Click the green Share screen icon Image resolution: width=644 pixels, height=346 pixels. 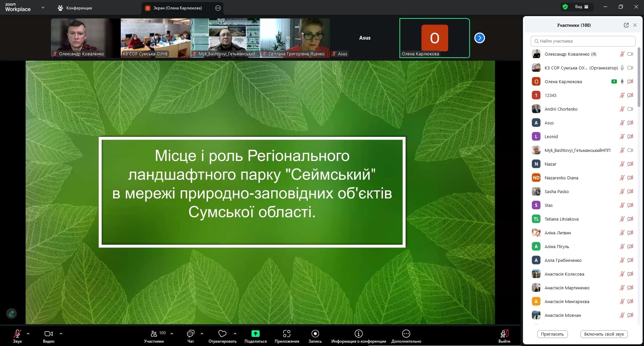[x=255, y=334]
